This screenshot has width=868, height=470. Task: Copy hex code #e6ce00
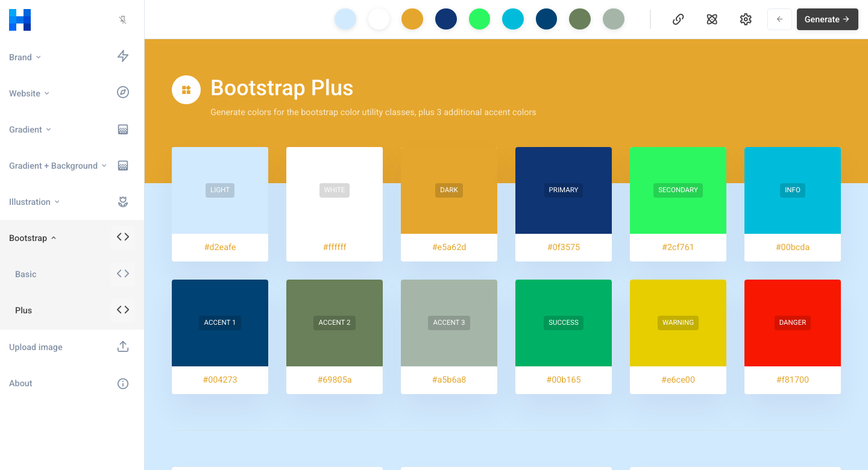(678, 380)
